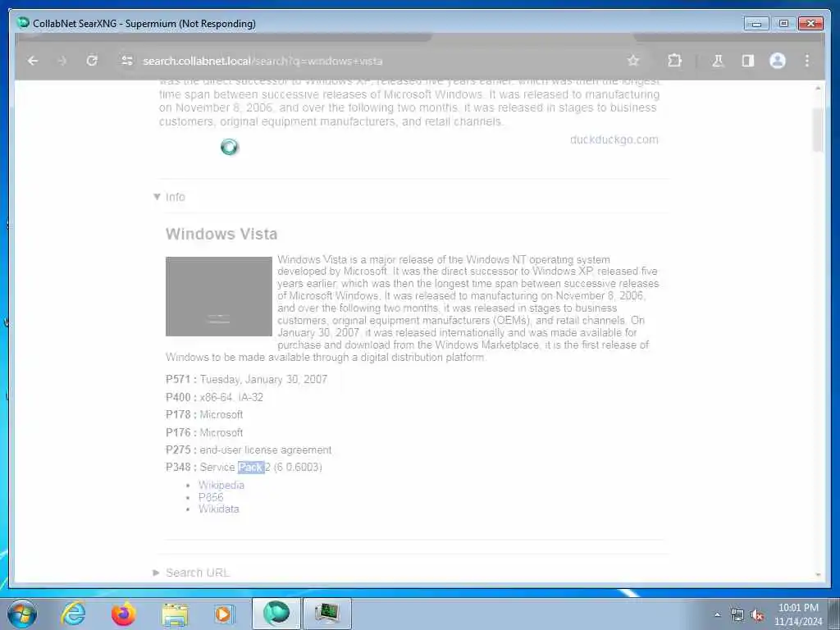Image resolution: width=840 pixels, height=630 pixels.
Task: Click the Service Pack 2 text
Action: pyautogui.click(x=235, y=467)
